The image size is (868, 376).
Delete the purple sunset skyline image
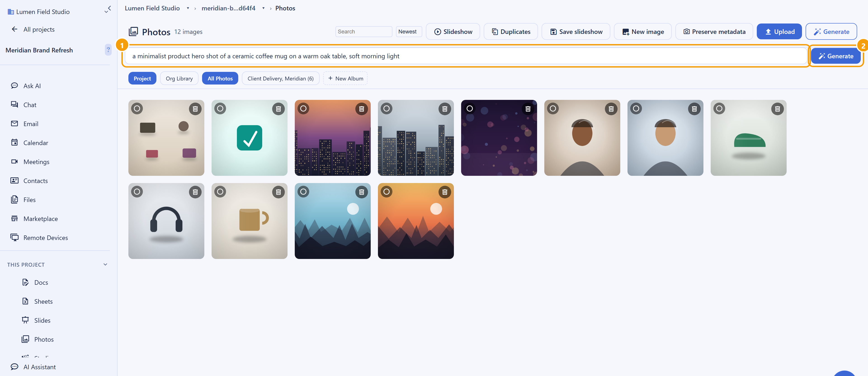coord(362,109)
